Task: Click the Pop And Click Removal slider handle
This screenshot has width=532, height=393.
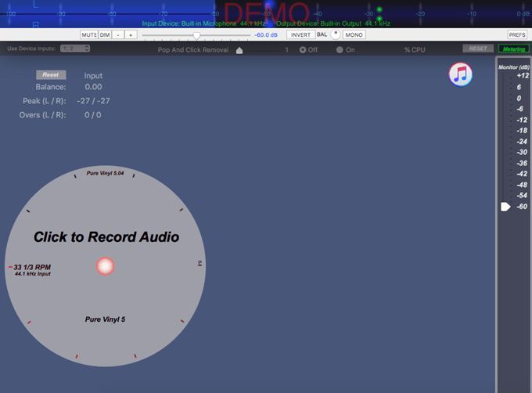Action: click(239, 51)
